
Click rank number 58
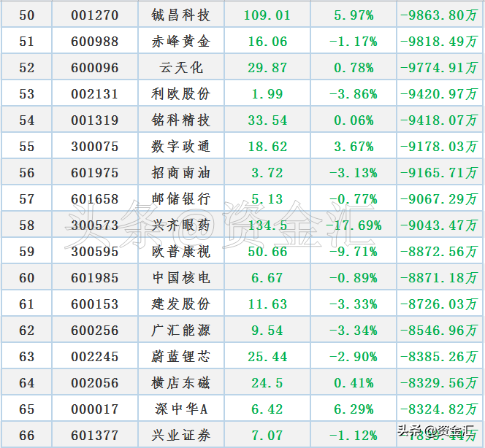(26, 225)
